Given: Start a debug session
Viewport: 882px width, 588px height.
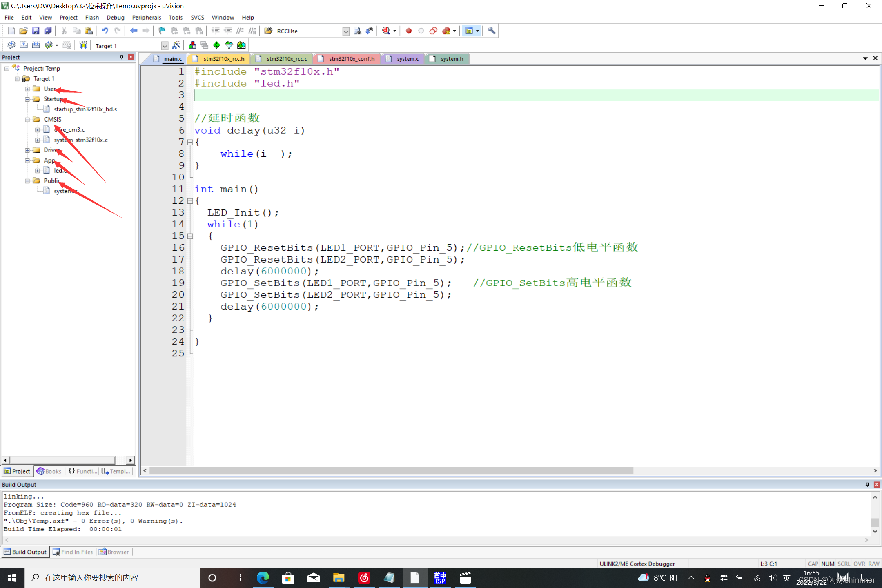Looking at the screenshot, I should click(x=386, y=31).
